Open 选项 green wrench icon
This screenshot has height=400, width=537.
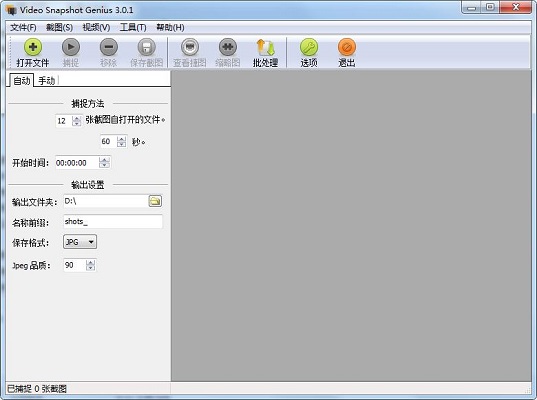pos(309,47)
